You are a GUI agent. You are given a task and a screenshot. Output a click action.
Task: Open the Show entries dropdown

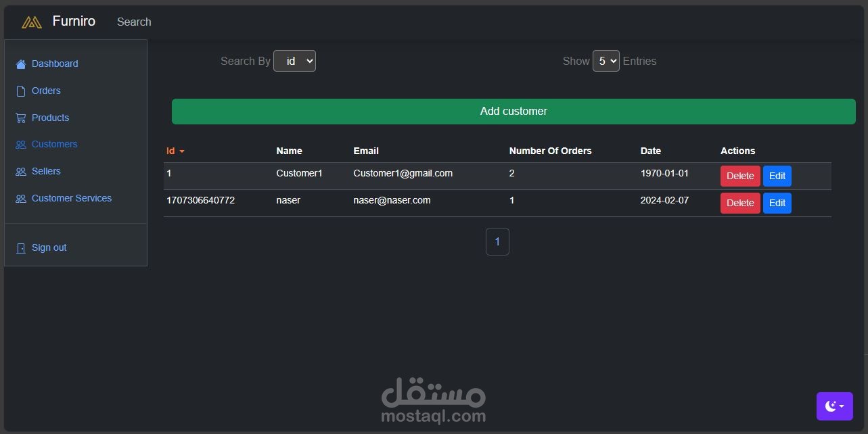click(606, 61)
